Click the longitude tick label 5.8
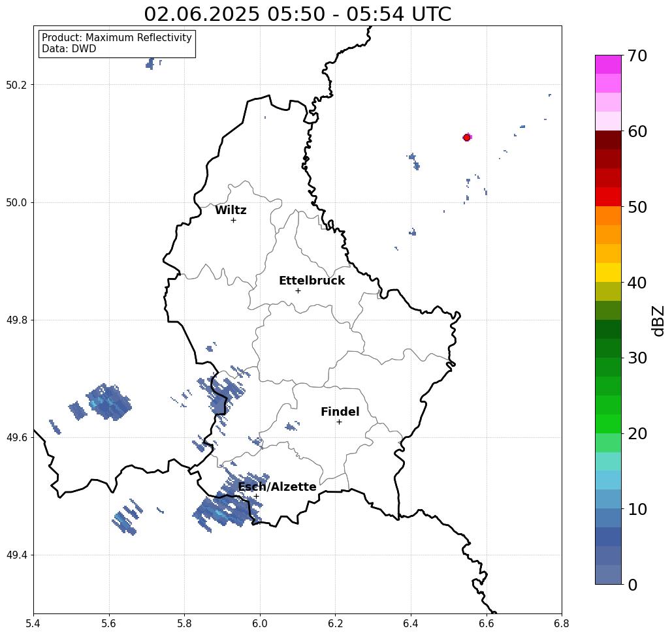 coord(184,624)
